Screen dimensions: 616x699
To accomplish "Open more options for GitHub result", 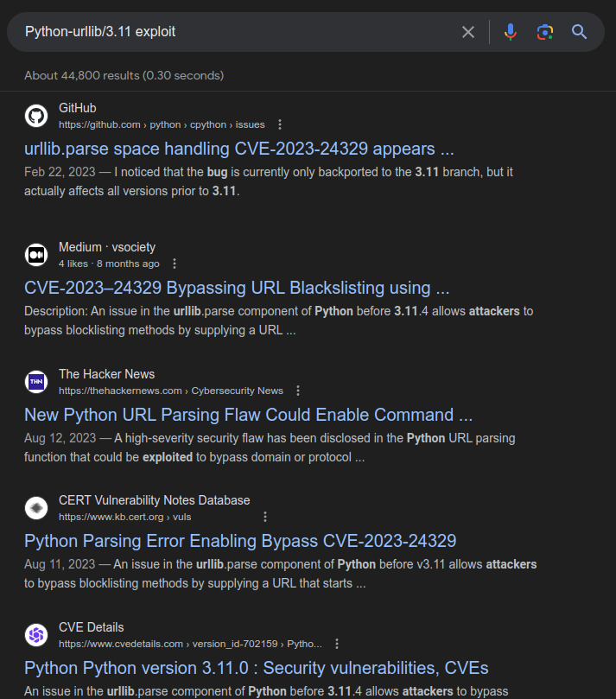I will coord(279,124).
